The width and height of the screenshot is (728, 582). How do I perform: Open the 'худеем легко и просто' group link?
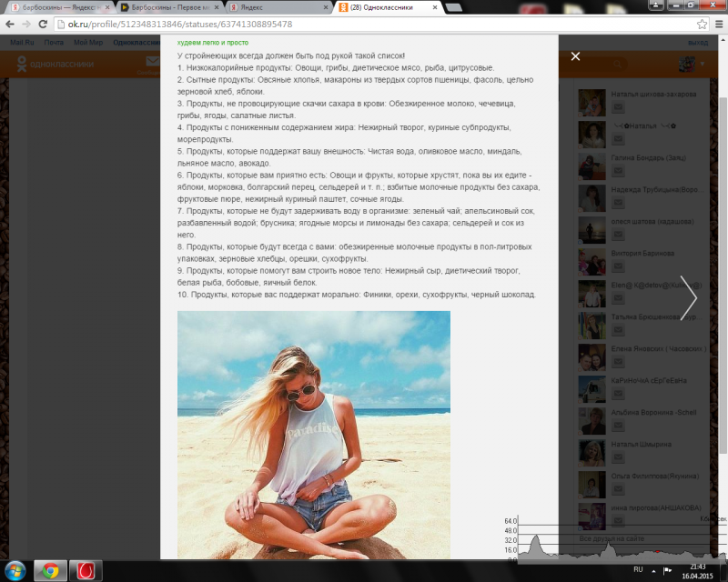coord(213,42)
